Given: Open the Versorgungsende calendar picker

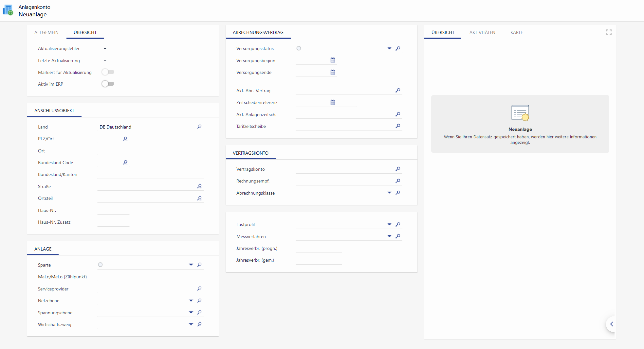Looking at the screenshot, I should click(x=332, y=72).
